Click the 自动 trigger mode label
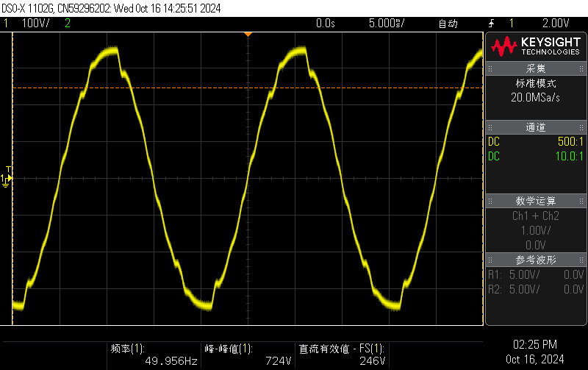This screenshot has height=370, width=588. pyautogui.click(x=448, y=24)
